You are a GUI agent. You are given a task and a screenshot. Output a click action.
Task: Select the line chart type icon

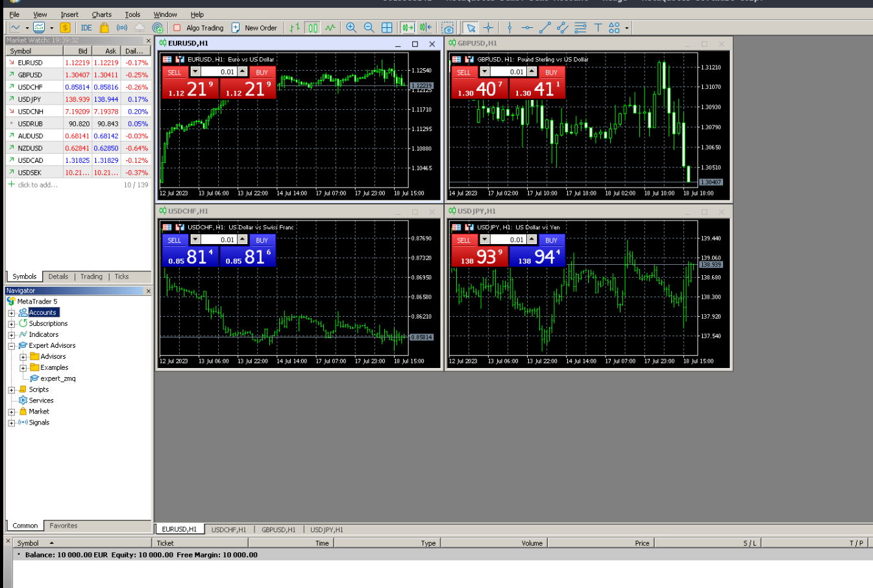(330, 28)
